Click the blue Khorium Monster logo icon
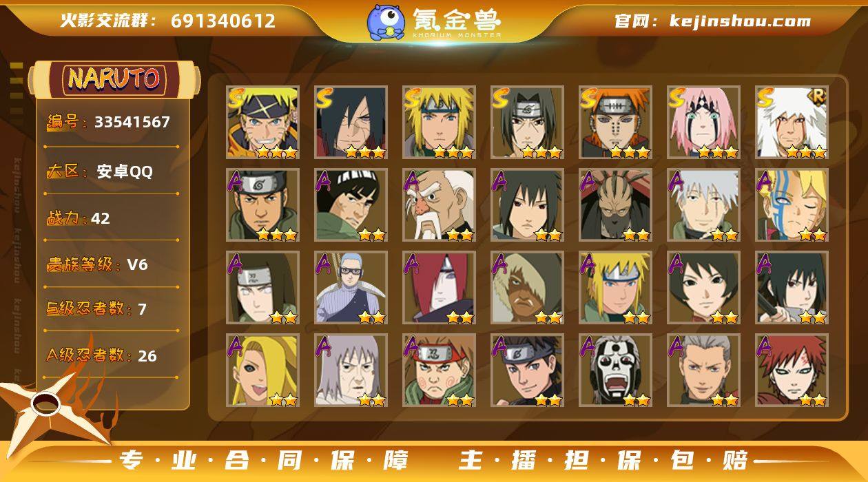868x482 pixels. 385,22
